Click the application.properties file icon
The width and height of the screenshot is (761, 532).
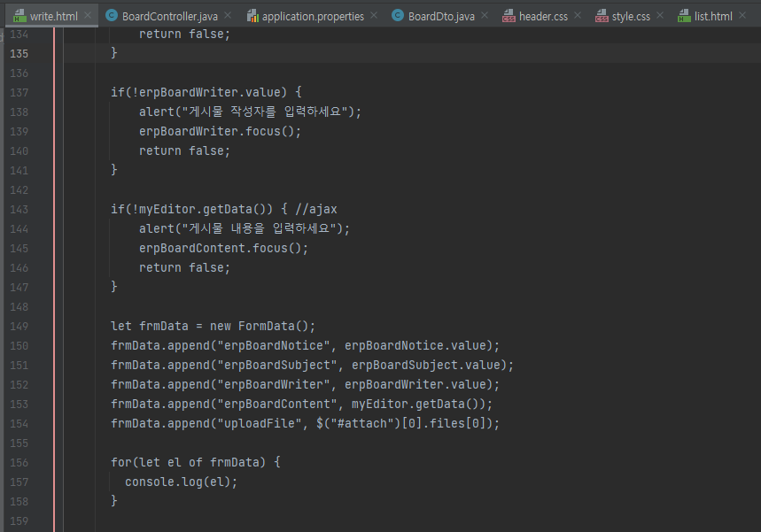pyautogui.click(x=252, y=16)
